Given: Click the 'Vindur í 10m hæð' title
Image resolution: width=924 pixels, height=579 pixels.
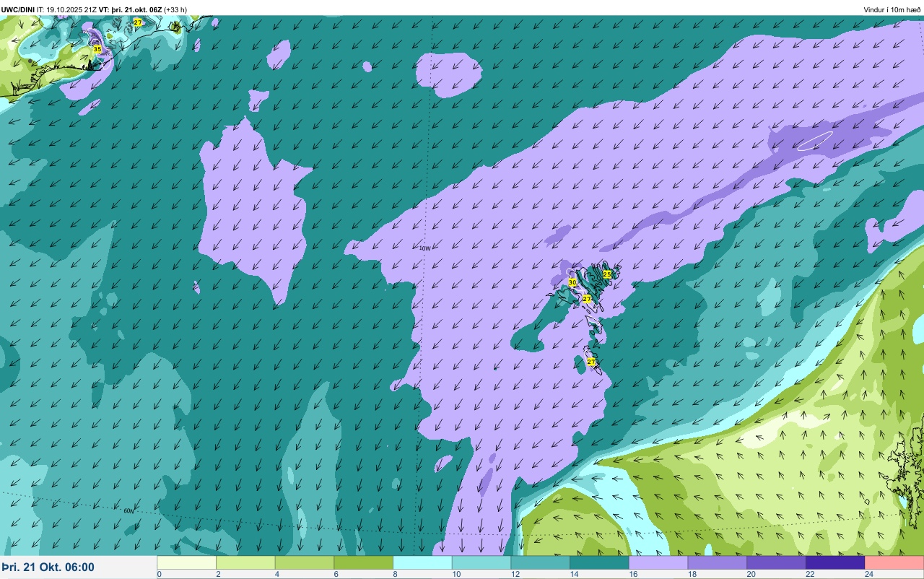Looking at the screenshot, I should point(892,9).
